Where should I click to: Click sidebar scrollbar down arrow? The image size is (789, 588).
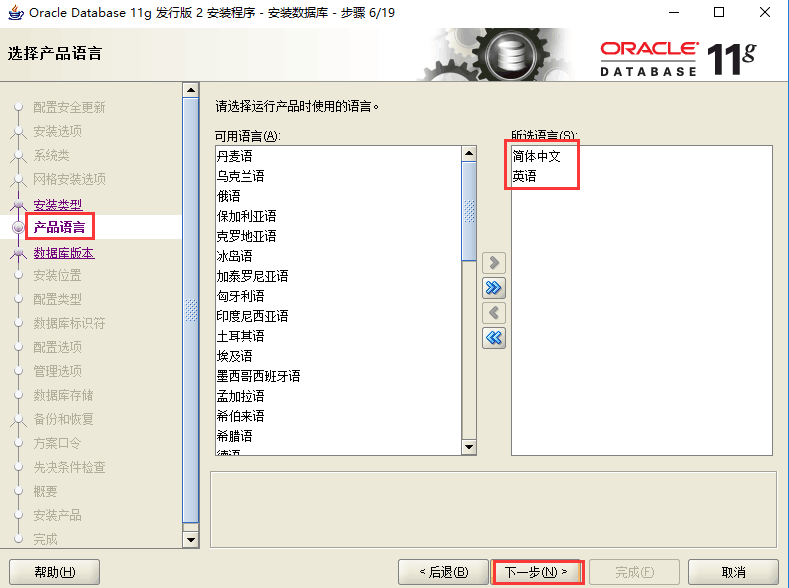pyautogui.click(x=191, y=540)
